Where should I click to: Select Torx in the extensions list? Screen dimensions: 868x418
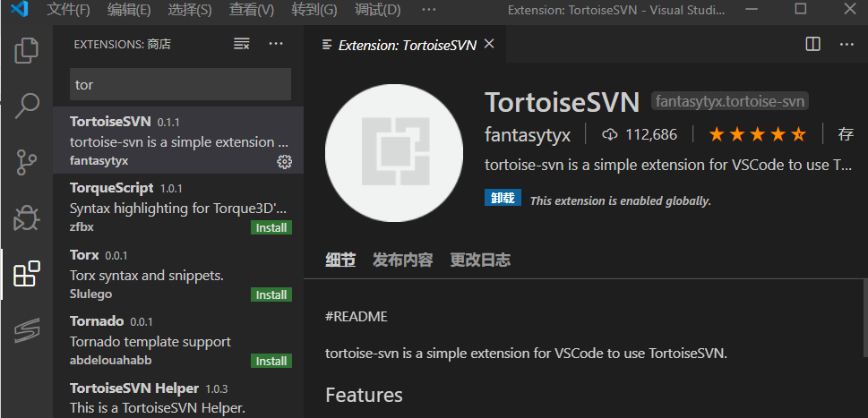tap(178, 274)
